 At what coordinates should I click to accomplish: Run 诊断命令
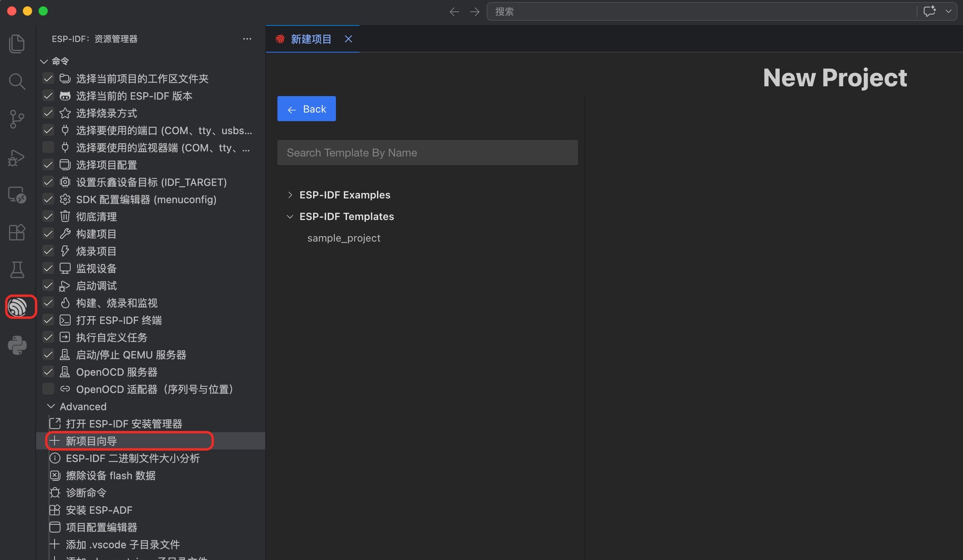[x=86, y=493]
